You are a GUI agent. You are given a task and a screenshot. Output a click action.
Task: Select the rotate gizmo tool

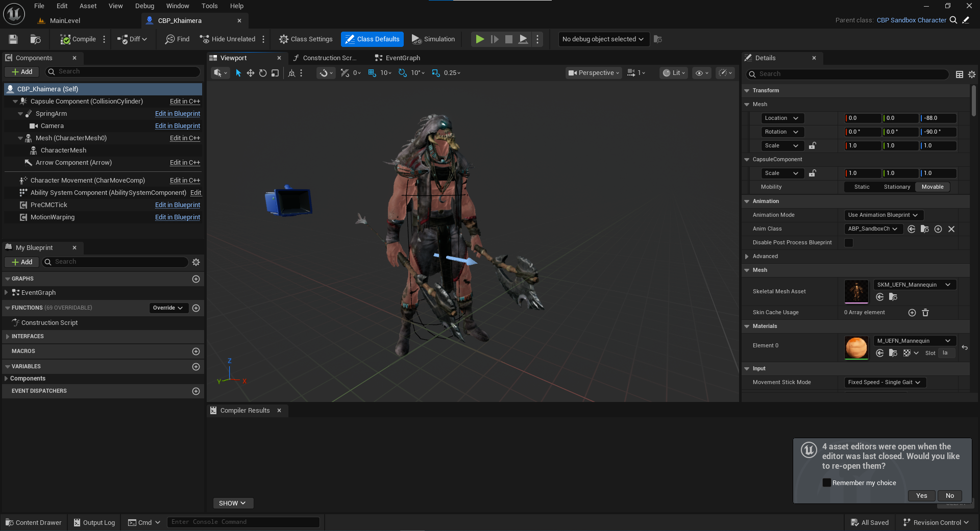(x=263, y=73)
